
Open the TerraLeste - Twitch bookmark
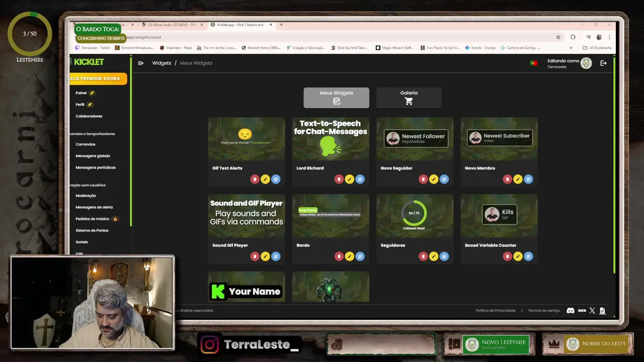[x=93, y=48]
